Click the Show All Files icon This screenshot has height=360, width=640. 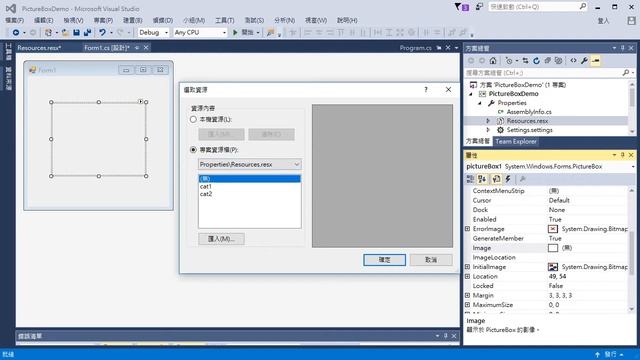558,61
